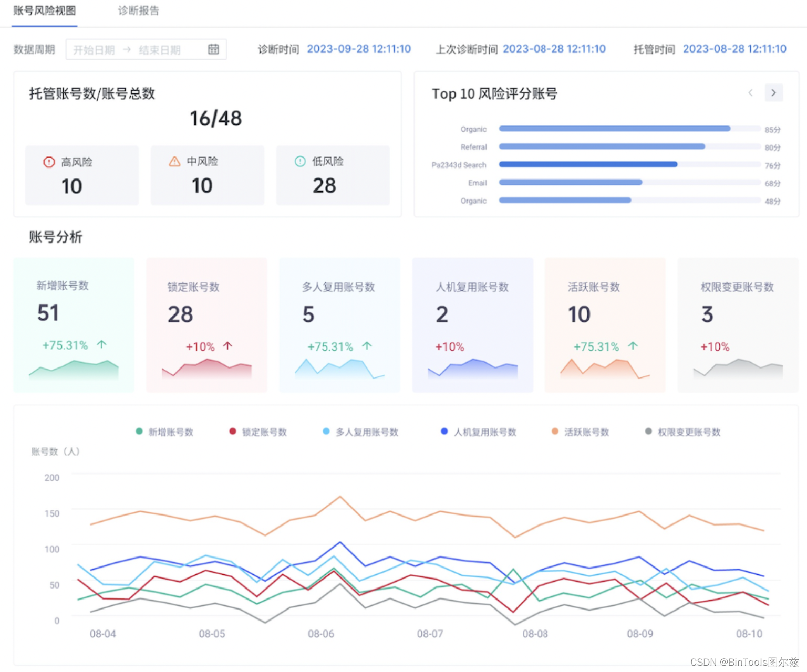807x672 pixels.
Task: Toggle 多人复用账号数 legend series
Action: coord(360,432)
